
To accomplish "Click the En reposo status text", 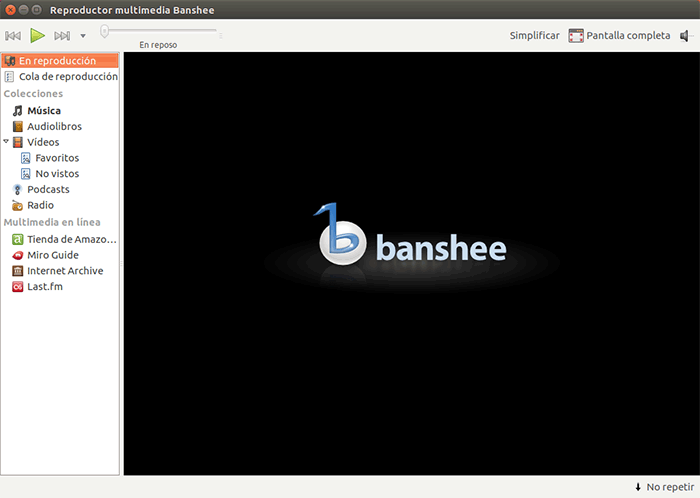I will (158, 45).
